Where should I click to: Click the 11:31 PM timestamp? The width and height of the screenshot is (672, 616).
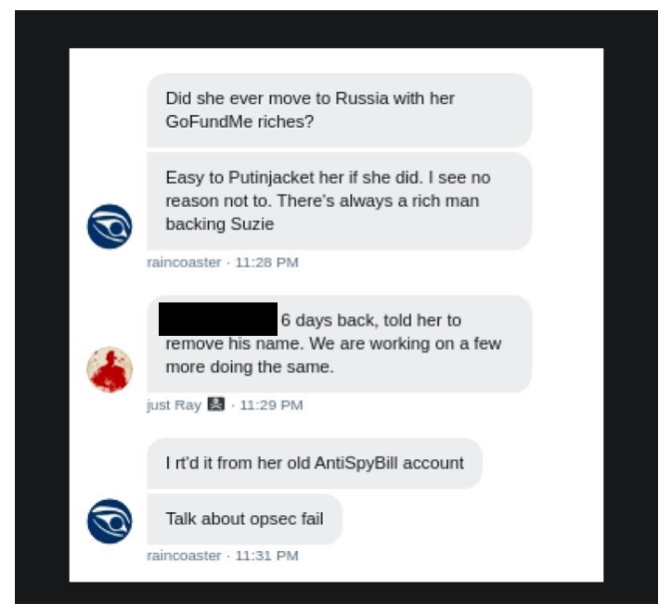[266, 556]
